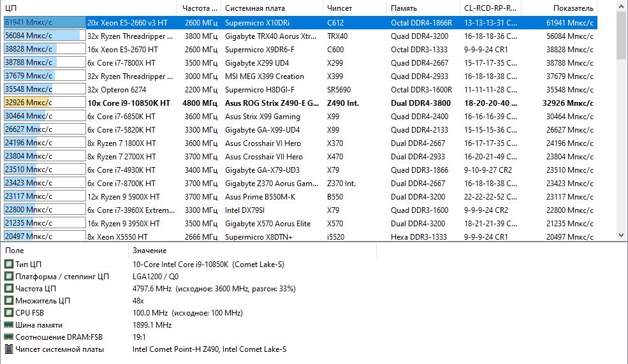Sort by the CL-RCD-RP-R... column header
Viewport: 628px width, 364px height.
pos(490,8)
